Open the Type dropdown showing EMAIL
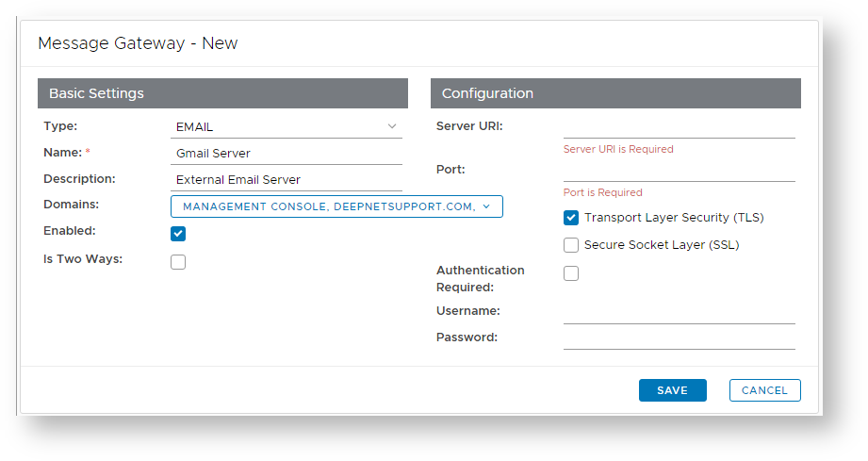868x461 pixels. pyautogui.click(x=283, y=126)
